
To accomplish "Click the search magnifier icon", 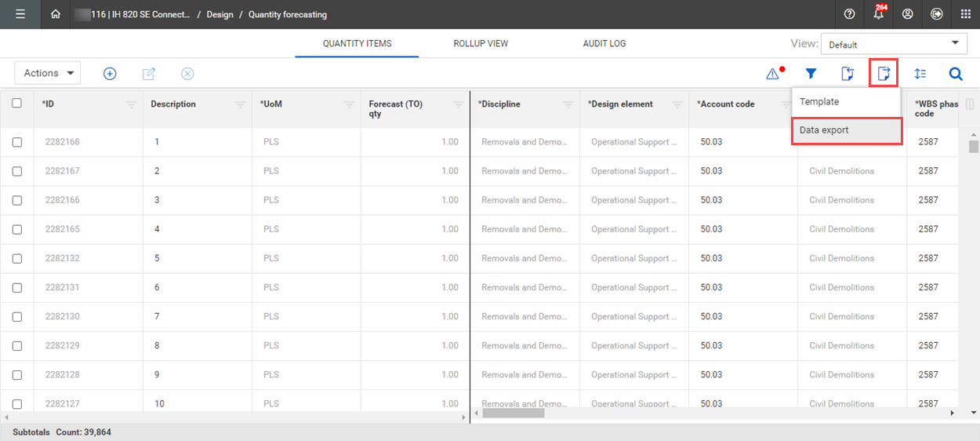I will tap(956, 74).
